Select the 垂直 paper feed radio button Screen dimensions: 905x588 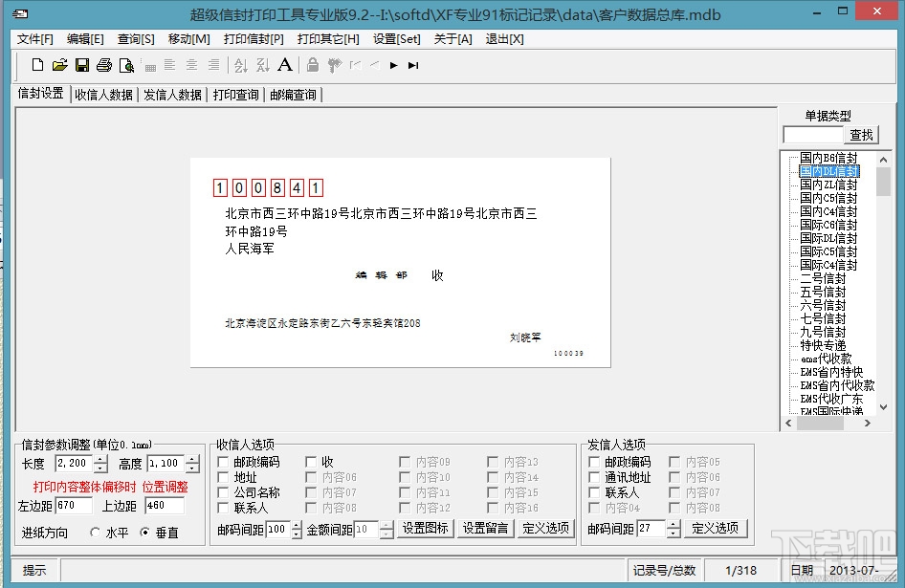tap(144, 532)
